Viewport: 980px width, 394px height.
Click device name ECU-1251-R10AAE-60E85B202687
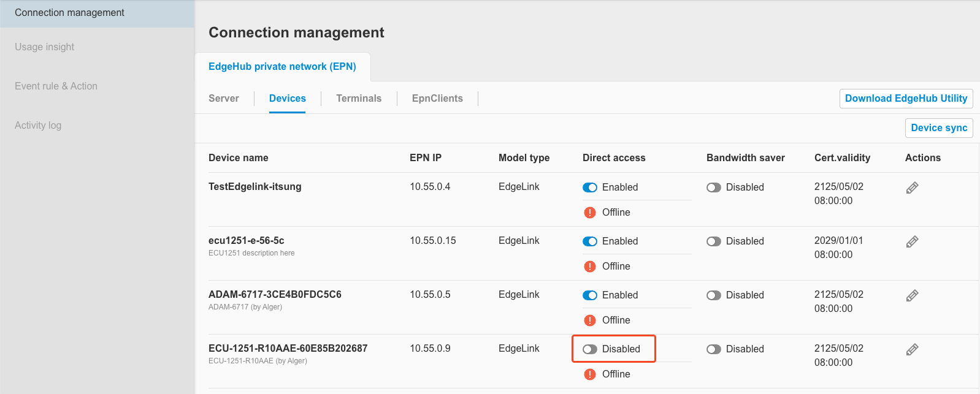point(288,349)
